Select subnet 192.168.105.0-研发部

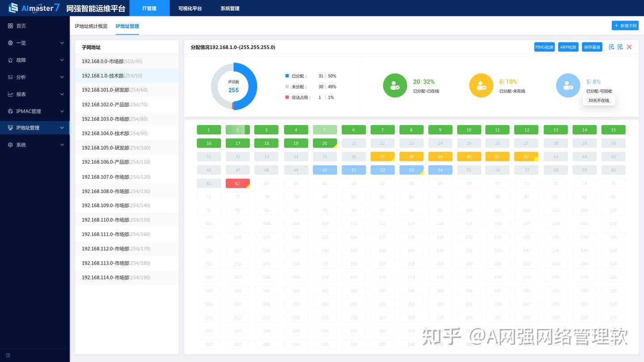[127, 147]
